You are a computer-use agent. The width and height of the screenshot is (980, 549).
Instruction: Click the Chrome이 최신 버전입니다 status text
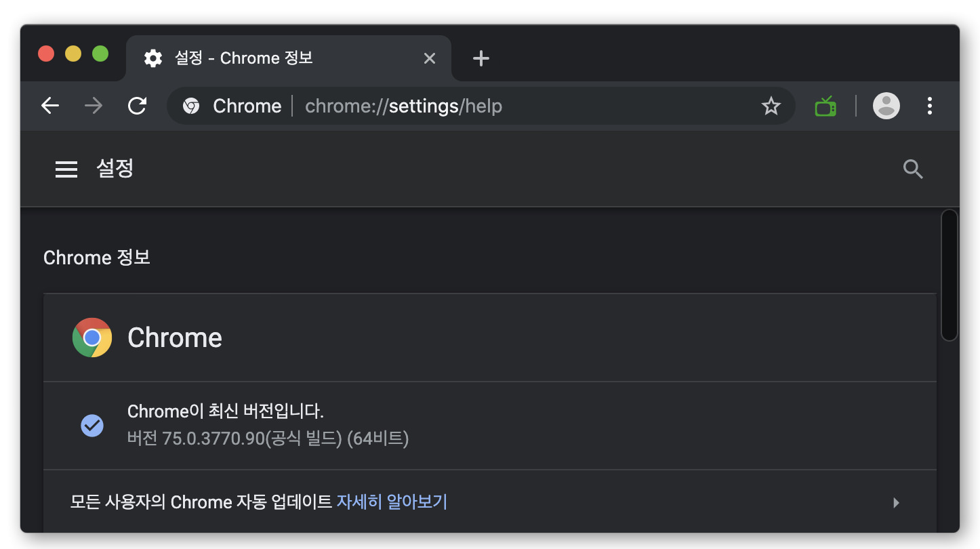(226, 411)
